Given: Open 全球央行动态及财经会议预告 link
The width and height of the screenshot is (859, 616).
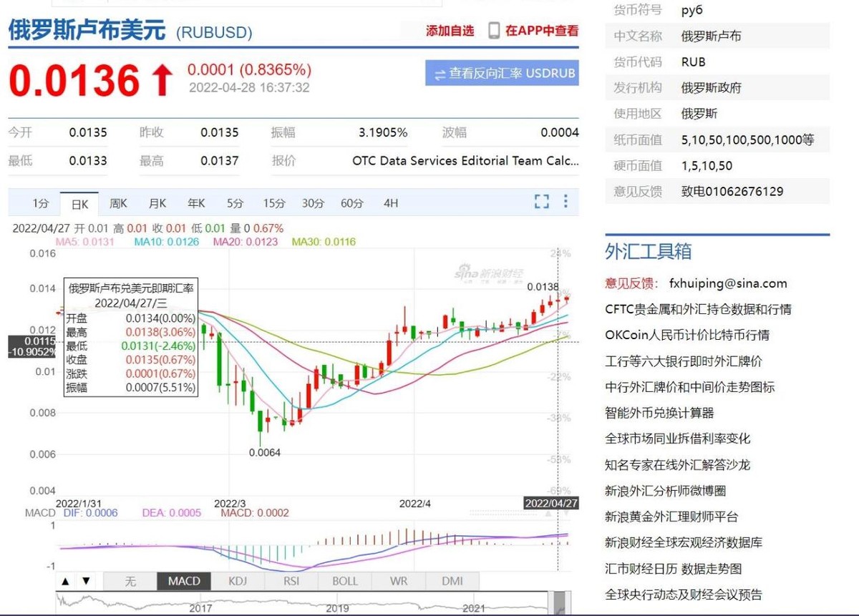Looking at the screenshot, I should point(684,595).
